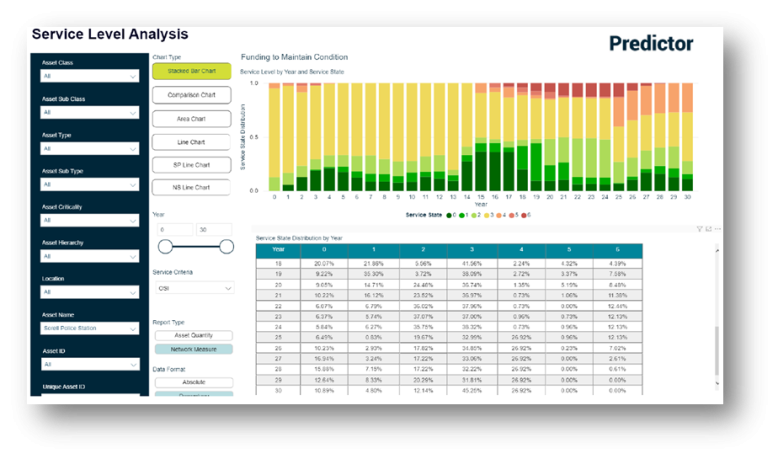Click the stacked bar for year 15
The height and width of the screenshot is (459, 778).
coord(481,137)
